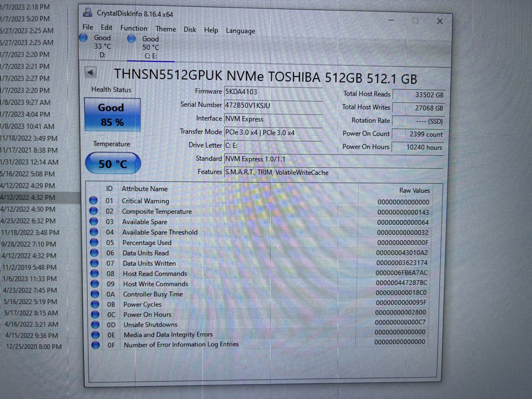The image size is (532, 399).
Task: Open the Function menu
Action: coord(134,28)
